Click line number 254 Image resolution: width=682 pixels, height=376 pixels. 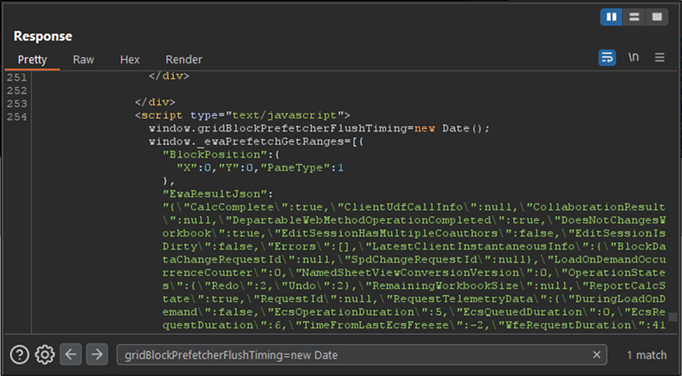[x=17, y=117]
